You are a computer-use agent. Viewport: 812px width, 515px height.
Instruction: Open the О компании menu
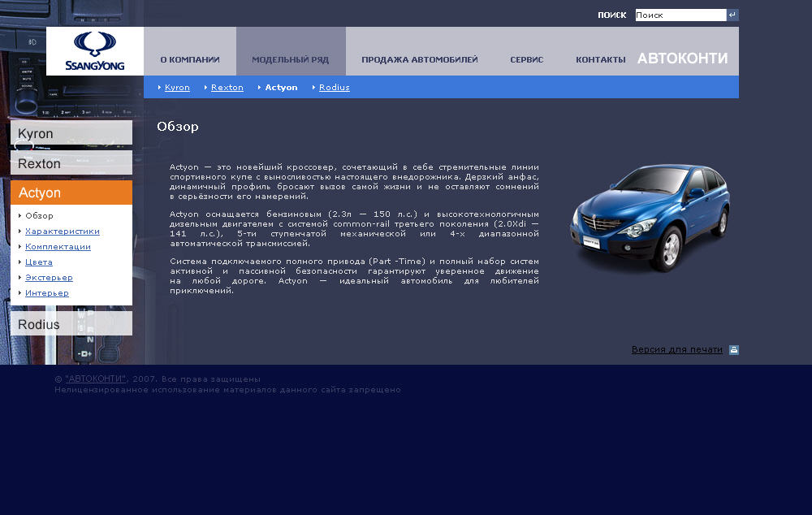tap(190, 59)
